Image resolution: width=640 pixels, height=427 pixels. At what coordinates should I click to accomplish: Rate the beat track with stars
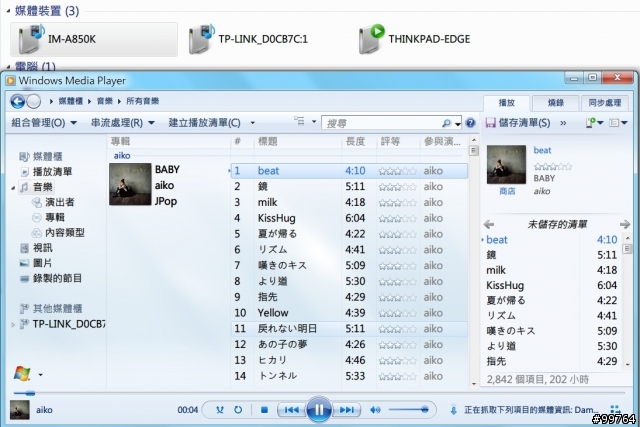coord(398,171)
